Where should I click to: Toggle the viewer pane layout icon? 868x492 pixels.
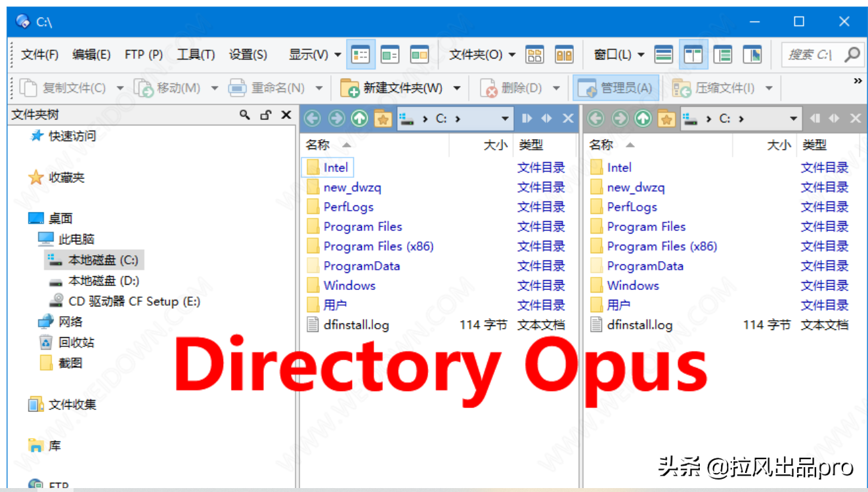(x=752, y=54)
